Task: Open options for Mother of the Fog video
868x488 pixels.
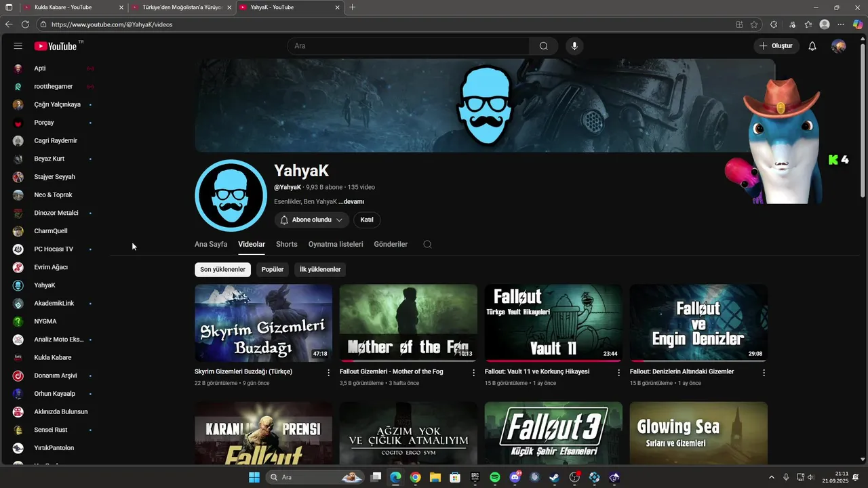Action: click(x=474, y=373)
